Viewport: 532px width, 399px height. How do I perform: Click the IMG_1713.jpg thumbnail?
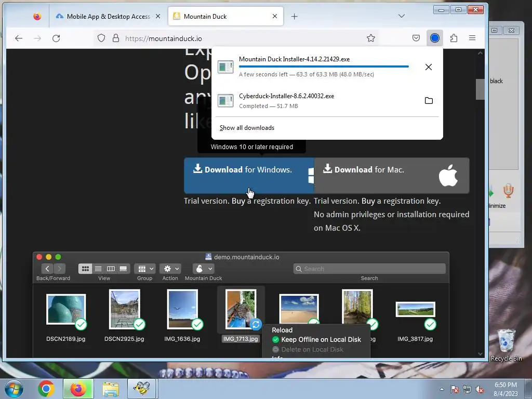(x=241, y=309)
